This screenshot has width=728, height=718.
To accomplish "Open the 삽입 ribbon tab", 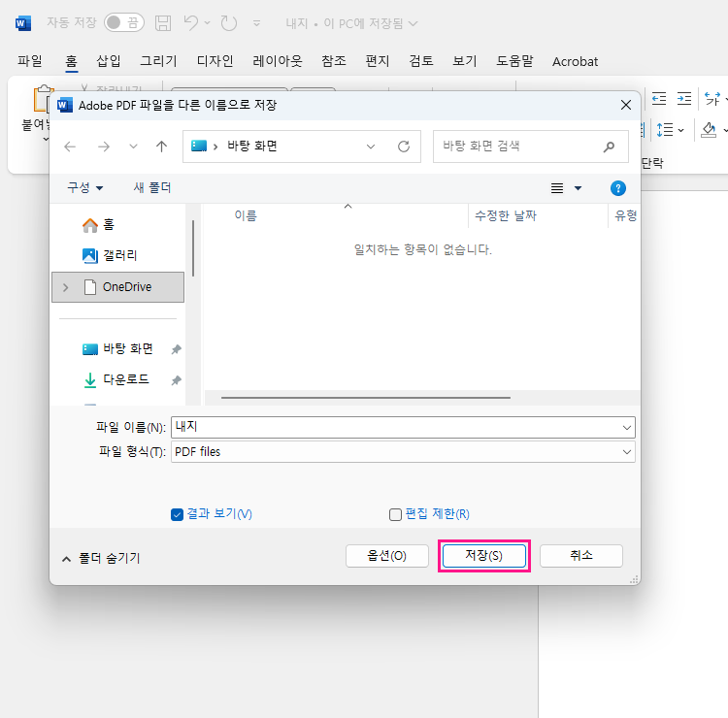I will 109,61.
